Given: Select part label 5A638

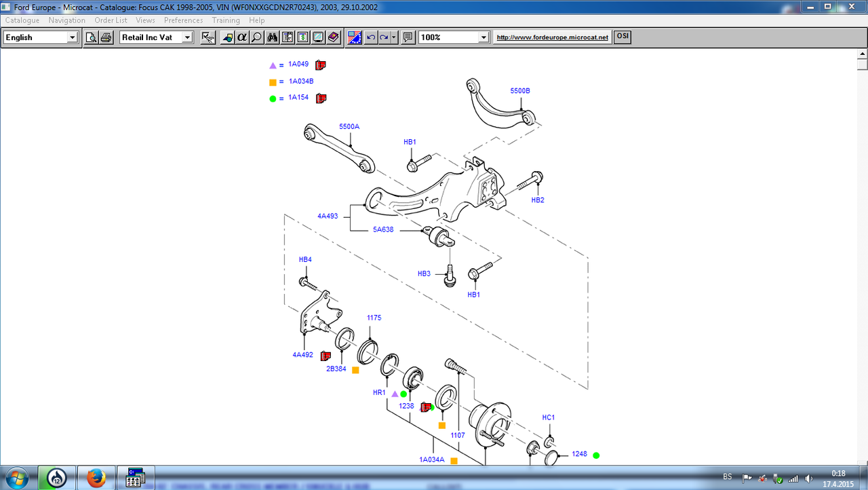Looking at the screenshot, I should pyautogui.click(x=383, y=230).
